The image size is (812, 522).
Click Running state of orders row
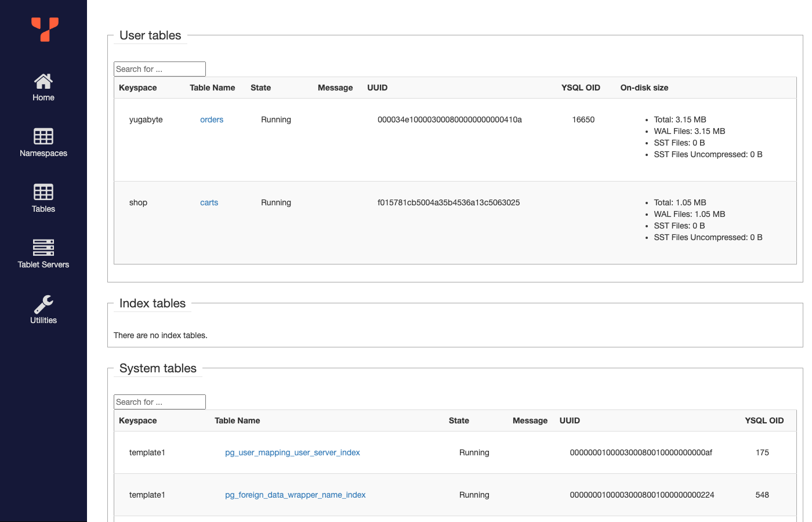pyautogui.click(x=276, y=119)
